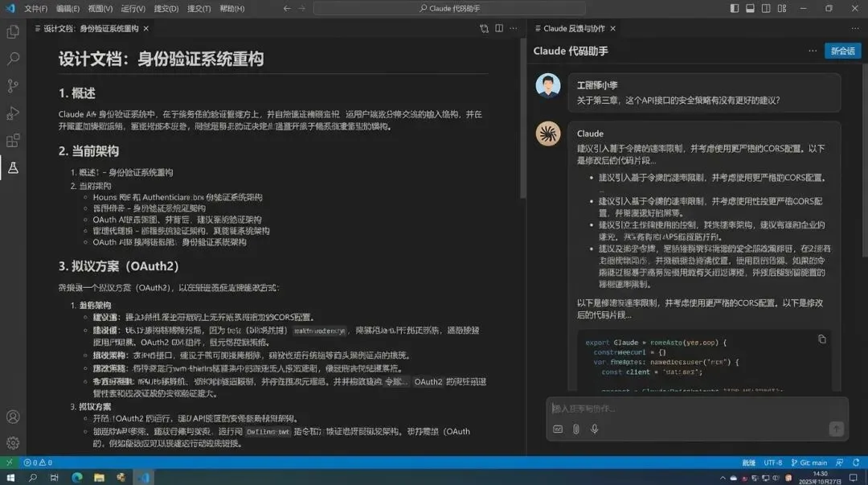Open errors and warnings in status bar
The width and height of the screenshot is (868, 485).
38,462
